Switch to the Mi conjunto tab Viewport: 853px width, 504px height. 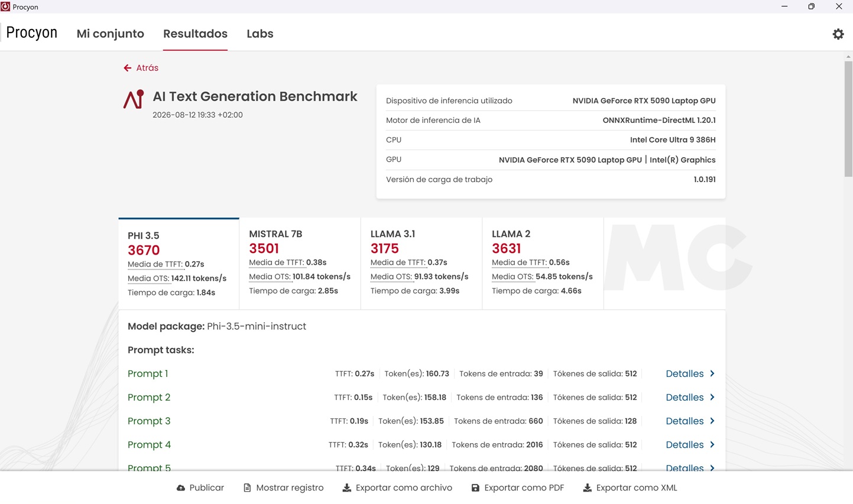coord(111,34)
